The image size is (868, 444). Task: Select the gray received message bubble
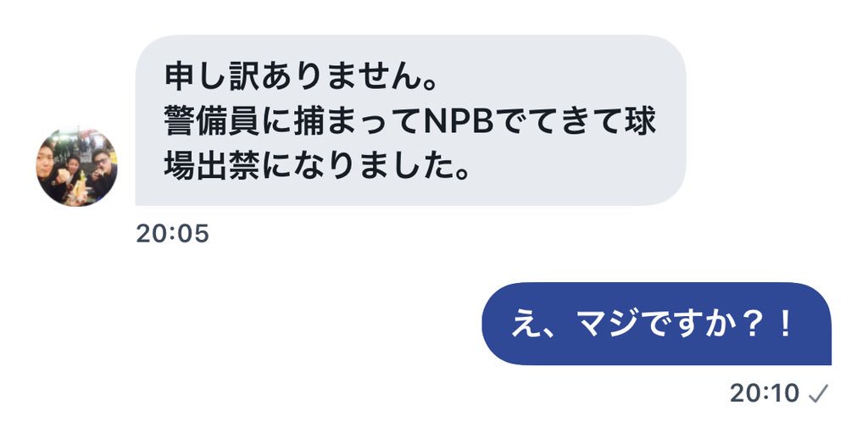point(411,120)
